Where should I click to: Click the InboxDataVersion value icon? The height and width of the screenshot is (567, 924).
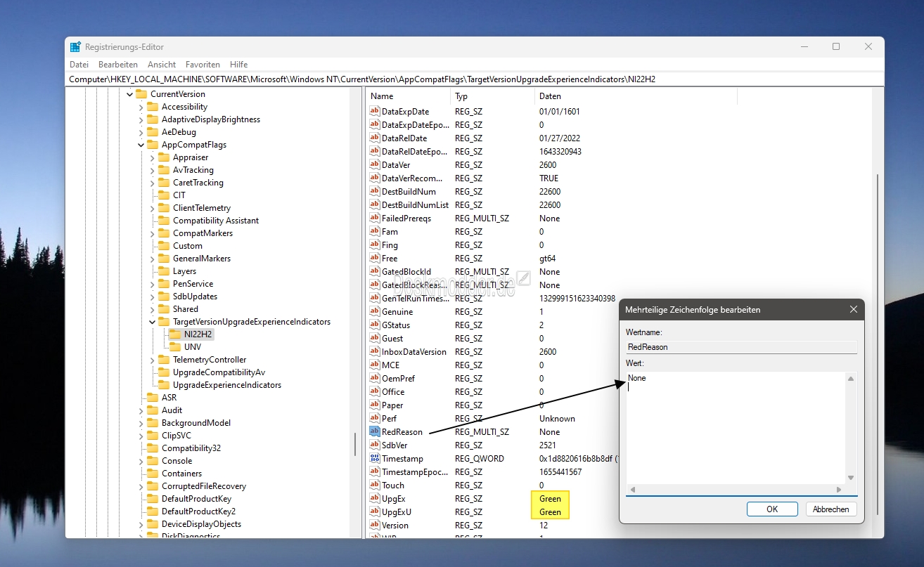[x=374, y=351]
